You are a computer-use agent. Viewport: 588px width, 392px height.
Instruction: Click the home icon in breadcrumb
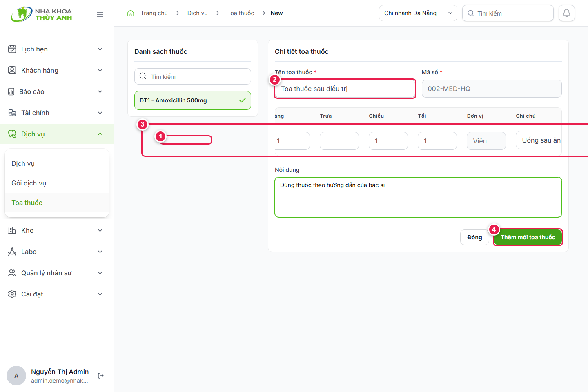[x=131, y=13]
